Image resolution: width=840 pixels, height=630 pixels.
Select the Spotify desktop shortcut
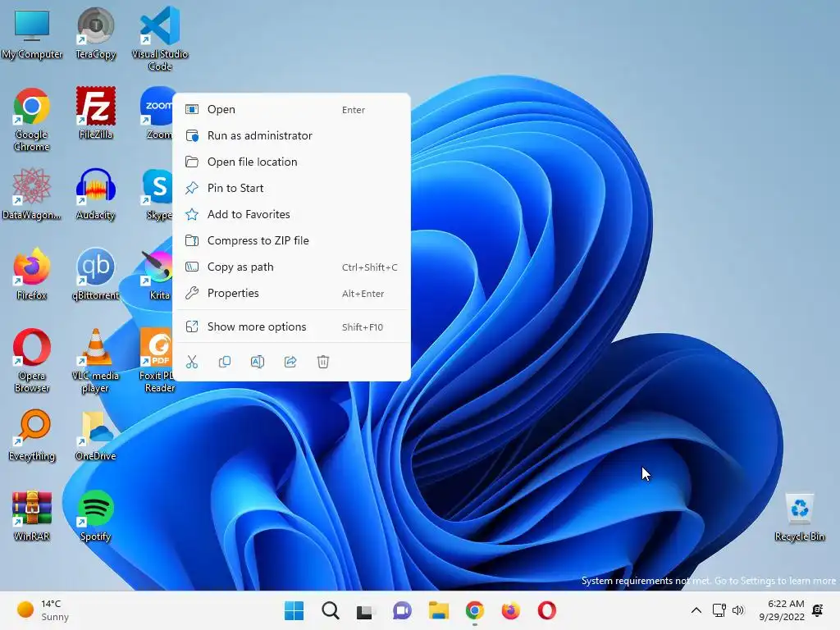[x=95, y=515]
